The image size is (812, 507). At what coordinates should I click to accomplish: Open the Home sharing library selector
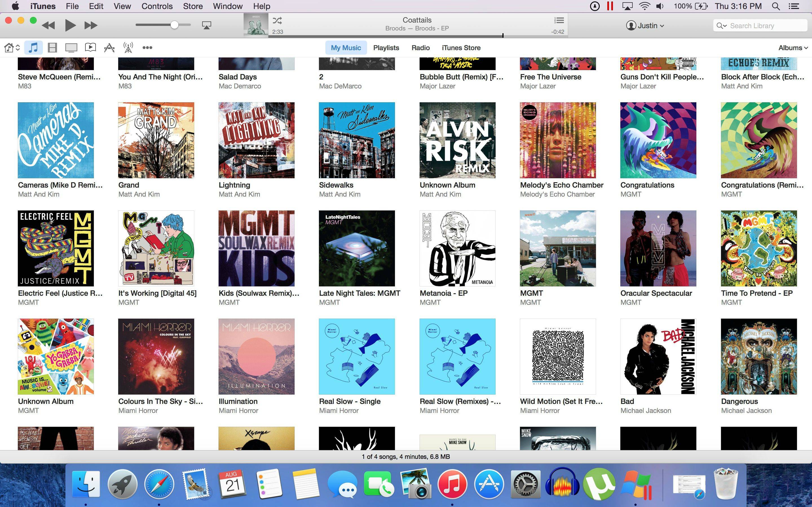coord(12,48)
